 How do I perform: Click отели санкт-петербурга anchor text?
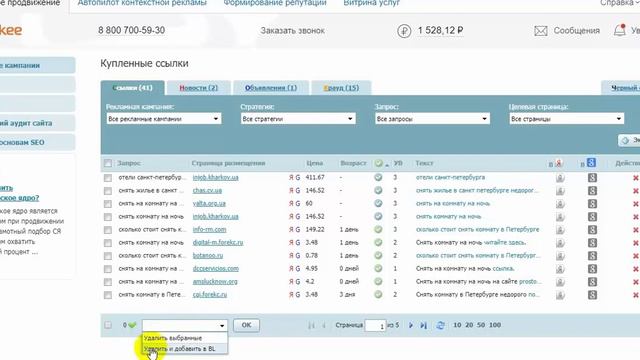click(450, 178)
